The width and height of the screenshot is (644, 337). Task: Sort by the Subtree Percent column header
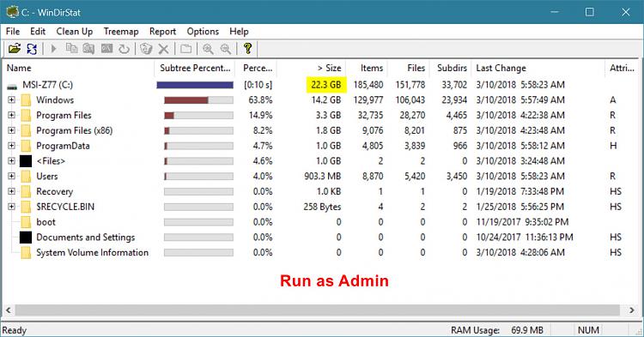(x=195, y=68)
